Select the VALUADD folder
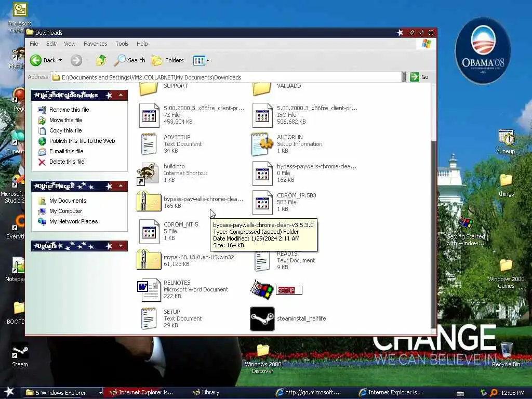Viewport: 532px width, 399px height. coord(262,88)
